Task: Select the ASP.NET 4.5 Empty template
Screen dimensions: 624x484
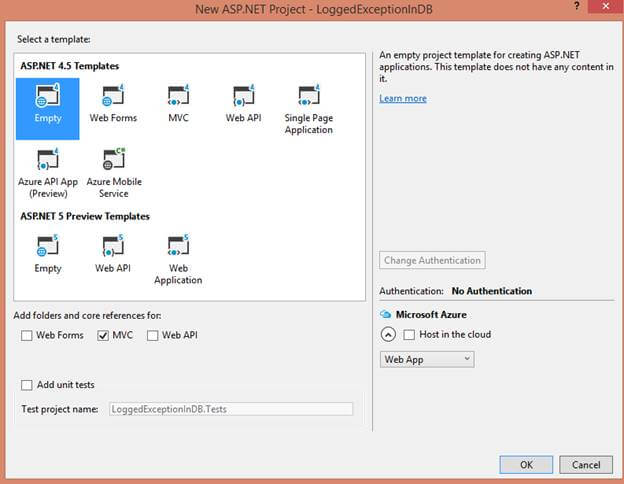Action: [x=48, y=109]
